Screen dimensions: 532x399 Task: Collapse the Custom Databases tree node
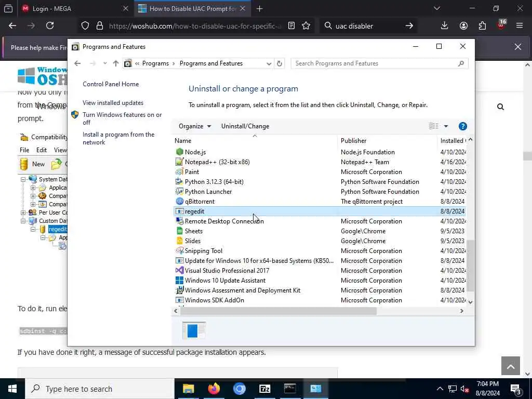(x=23, y=221)
